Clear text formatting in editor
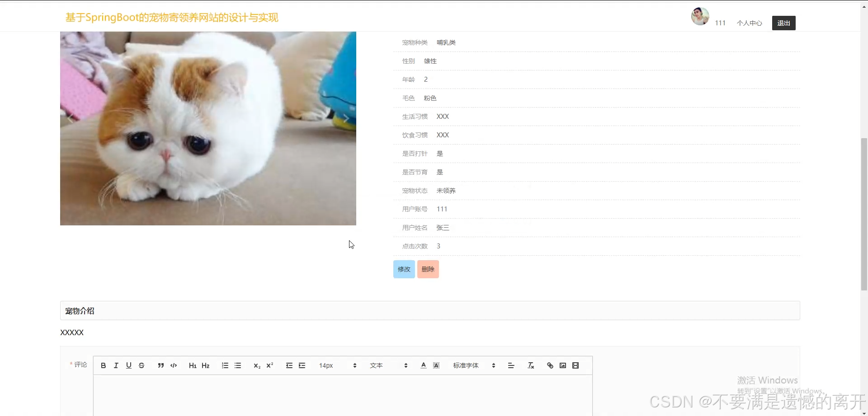 pyautogui.click(x=531, y=365)
